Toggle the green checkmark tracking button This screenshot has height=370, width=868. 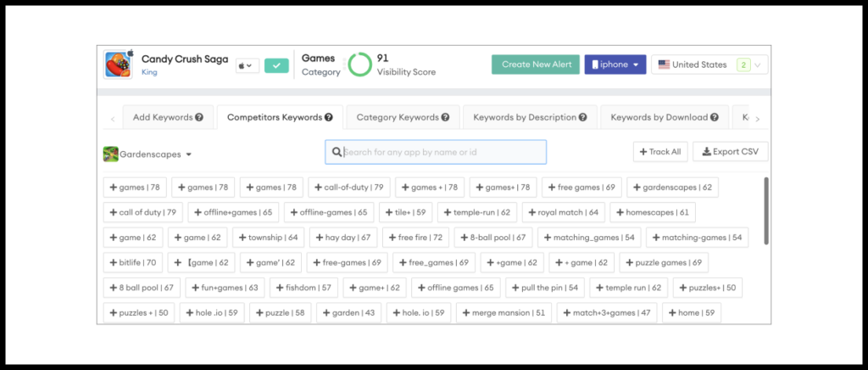tap(276, 65)
